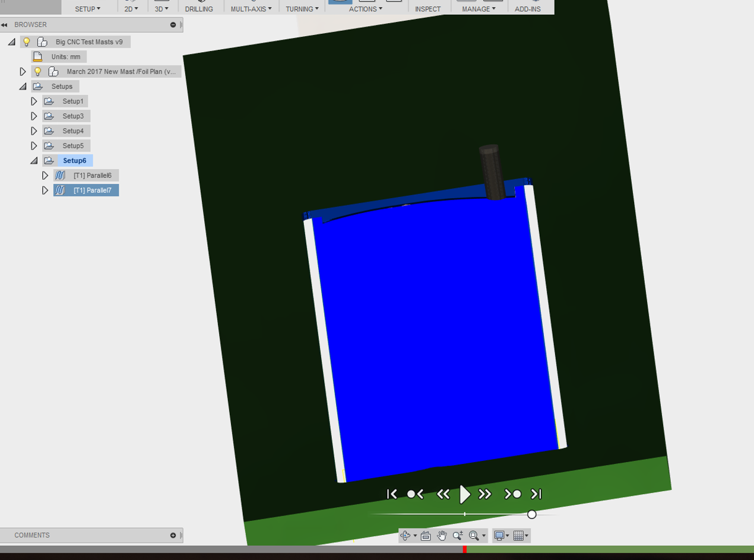Open the INSPECT toolbar menu

(427, 9)
